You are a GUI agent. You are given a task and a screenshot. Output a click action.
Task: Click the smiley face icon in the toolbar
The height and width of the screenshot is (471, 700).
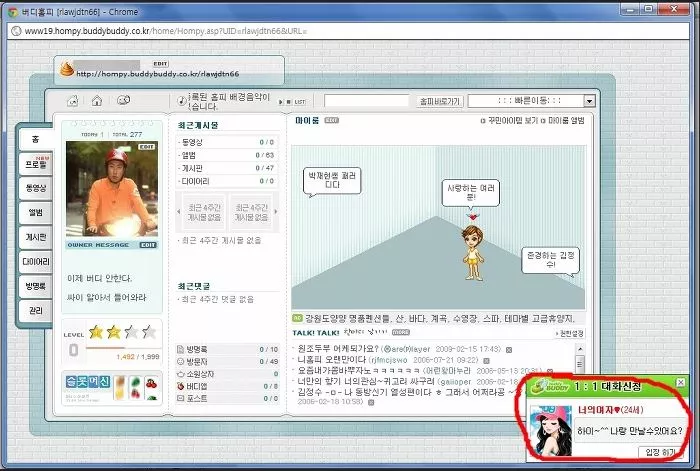pos(123,100)
